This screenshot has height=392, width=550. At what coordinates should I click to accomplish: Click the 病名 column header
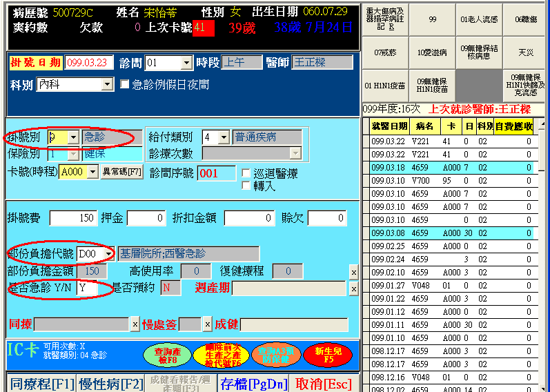425,126
